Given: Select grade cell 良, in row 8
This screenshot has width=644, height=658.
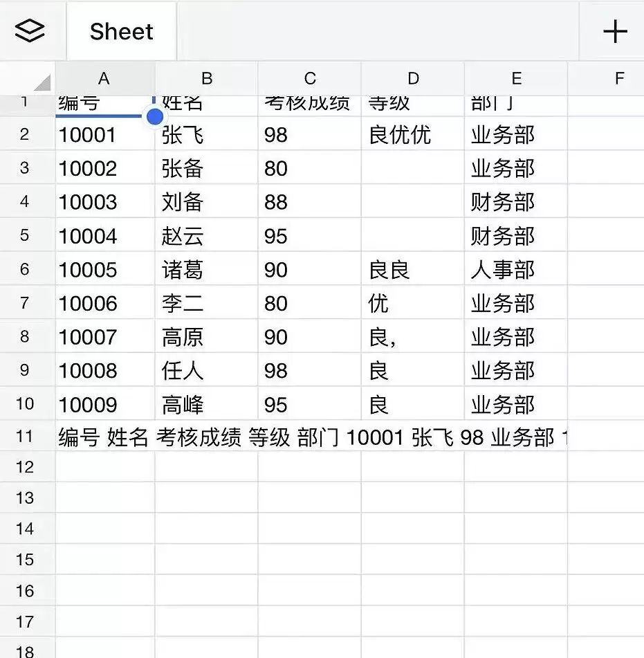Looking at the screenshot, I should pos(413,336).
